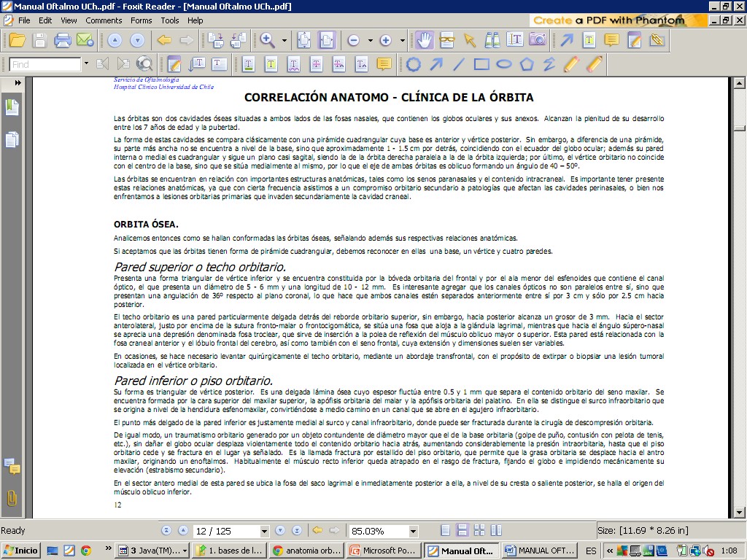Click the Inicio start button
Screen dimensions: 747x560
(x=20, y=551)
